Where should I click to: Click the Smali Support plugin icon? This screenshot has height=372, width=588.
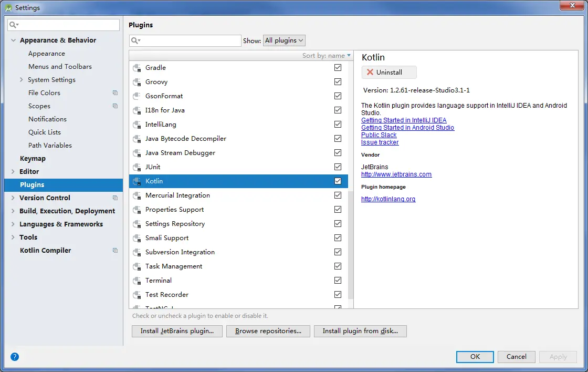pyautogui.click(x=137, y=238)
